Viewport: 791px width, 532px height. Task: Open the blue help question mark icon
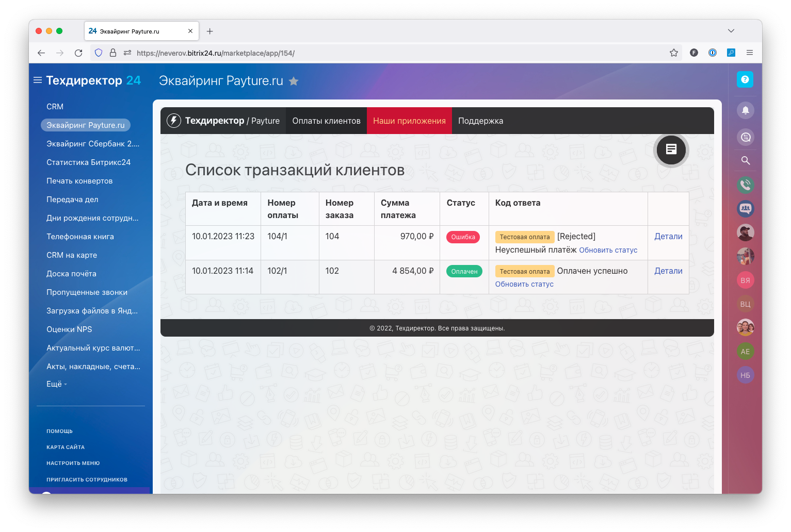tap(745, 79)
